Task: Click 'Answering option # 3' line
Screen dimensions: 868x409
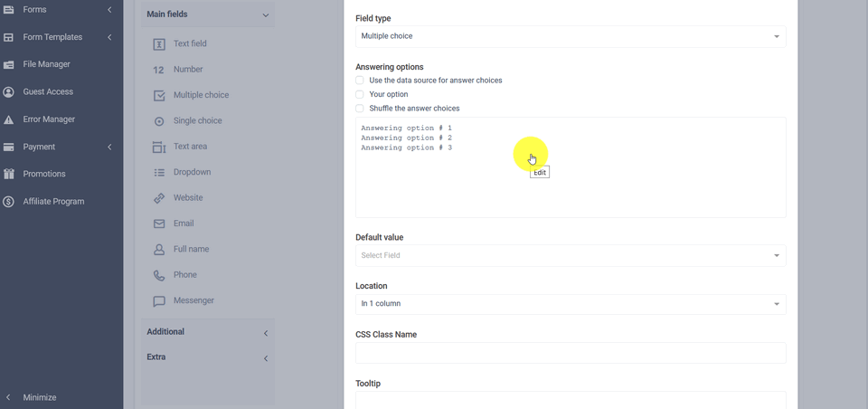Action: coord(406,148)
